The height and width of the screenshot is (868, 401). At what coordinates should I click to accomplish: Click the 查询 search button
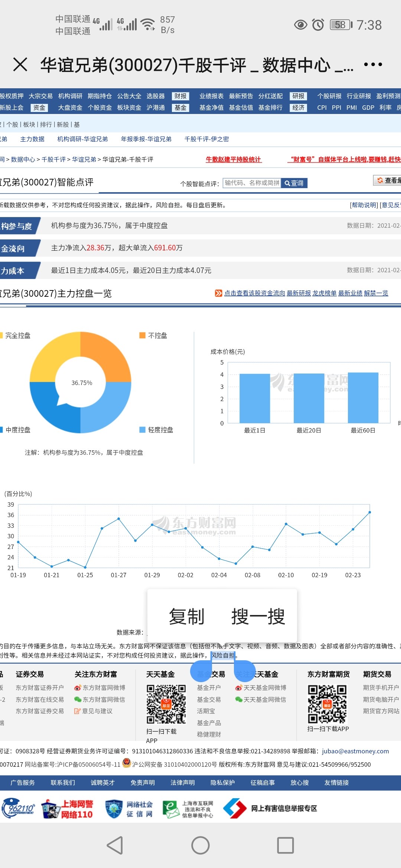point(294,183)
